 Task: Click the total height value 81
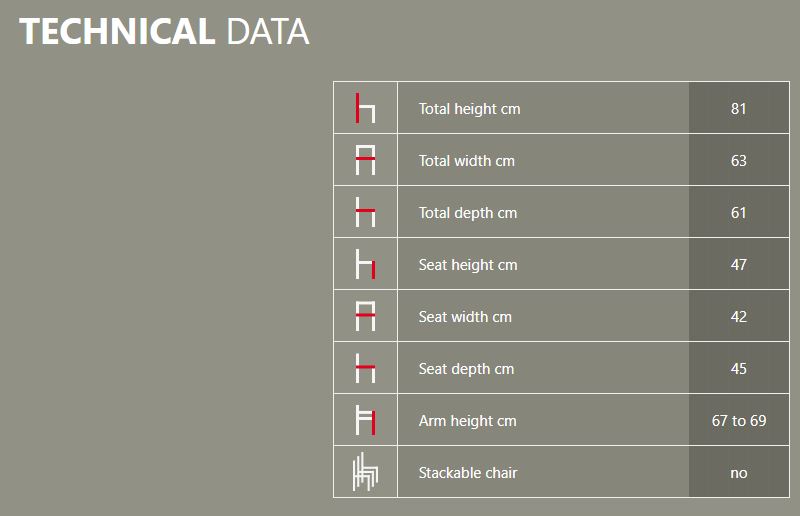coord(738,109)
